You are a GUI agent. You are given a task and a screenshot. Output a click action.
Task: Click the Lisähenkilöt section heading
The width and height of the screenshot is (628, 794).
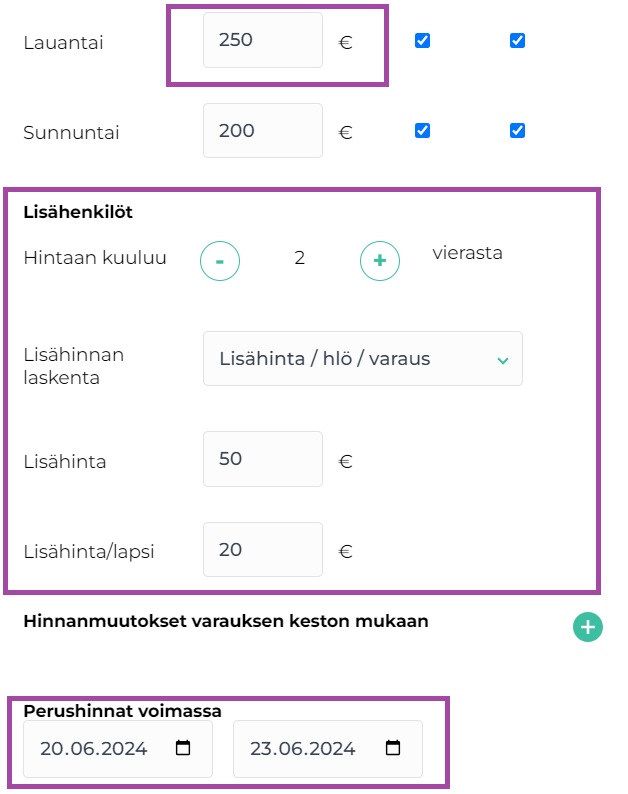pos(78,212)
